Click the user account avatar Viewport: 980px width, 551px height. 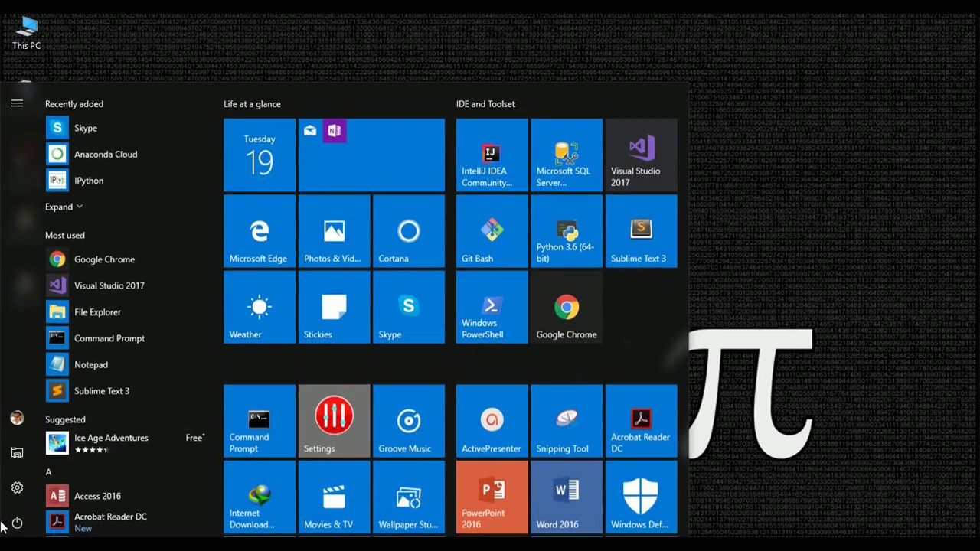[17, 418]
